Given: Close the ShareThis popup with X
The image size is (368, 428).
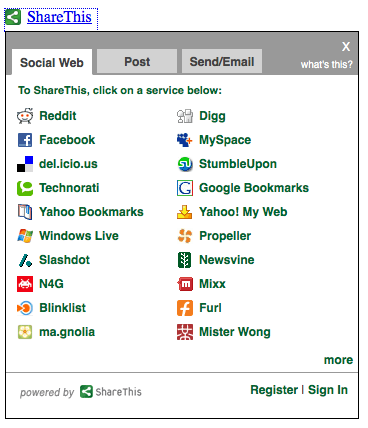Looking at the screenshot, I should (x=346, y=46).
